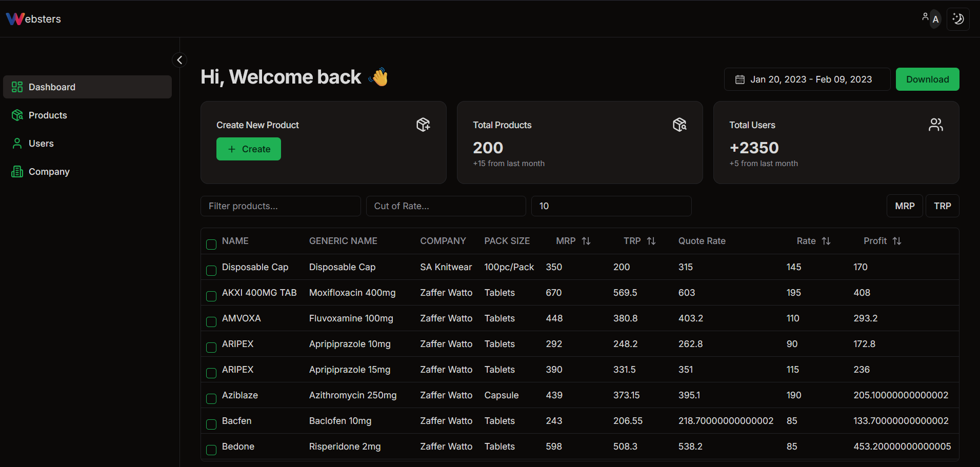Navigate to Company in sidebar
The height and width of the screenshot is (467, 980).
[49, 172]
